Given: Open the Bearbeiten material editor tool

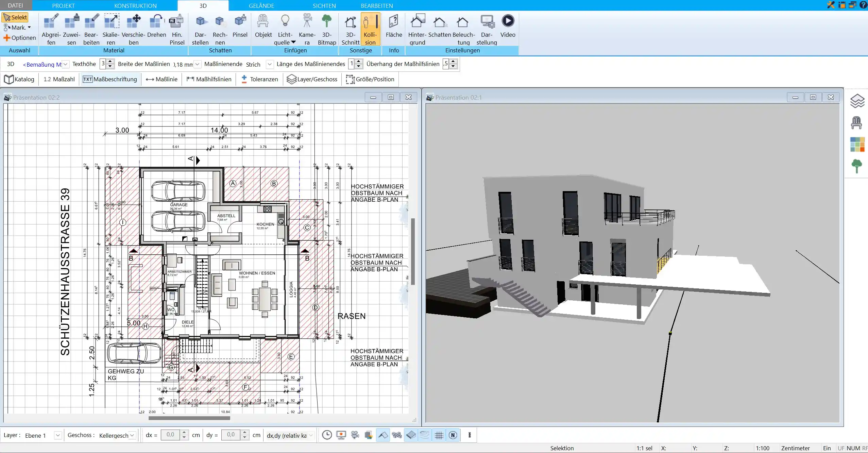Looking at the screenshot, I should (91, 30).
